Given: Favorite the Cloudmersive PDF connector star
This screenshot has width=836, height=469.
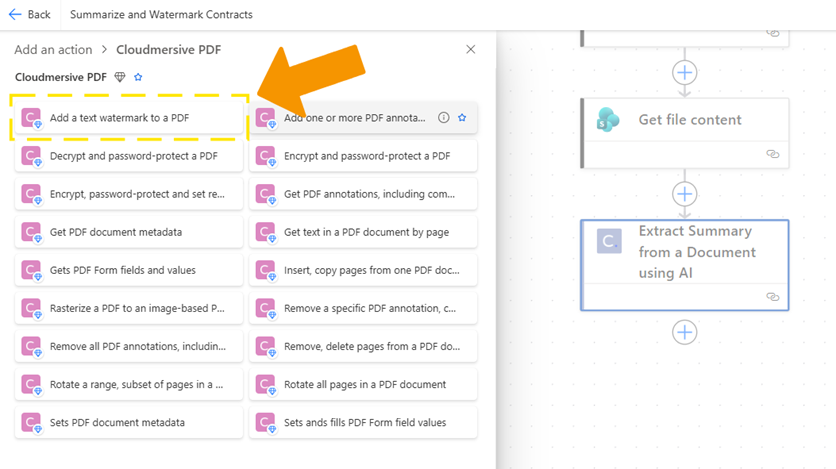Looking at the screenshot, I should click(x=138, y=77).
